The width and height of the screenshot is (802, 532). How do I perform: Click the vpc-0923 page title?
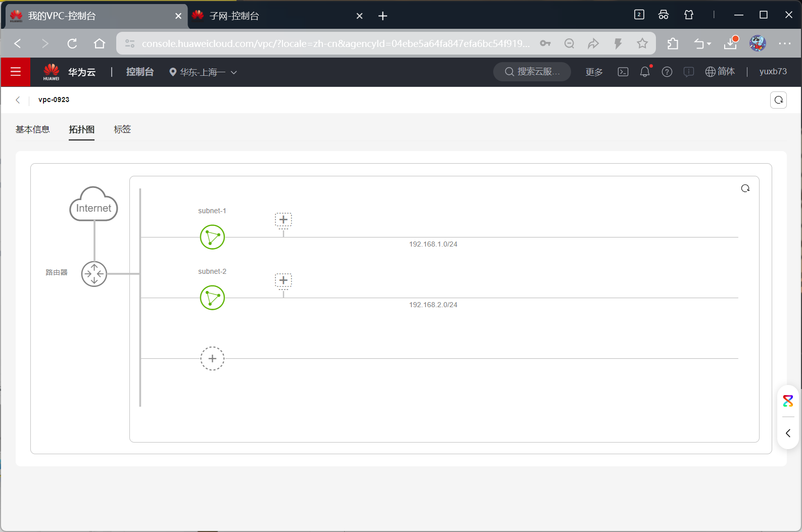point(54,100)
